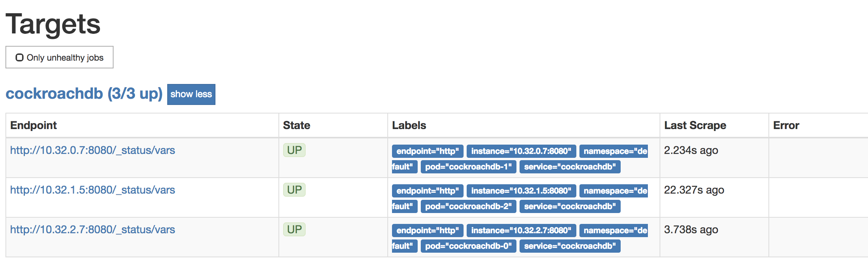Screen dimensions: 868x276
Task: Click service="cockroachdb" label in last row
Action: coord(570,246)
